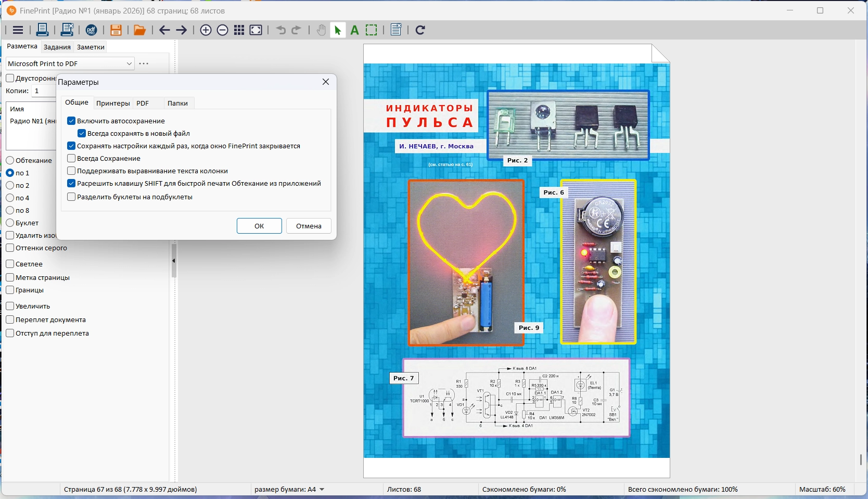Click the refresh arrow icon
Screen dimensions: 868x499
click(420, 30)
